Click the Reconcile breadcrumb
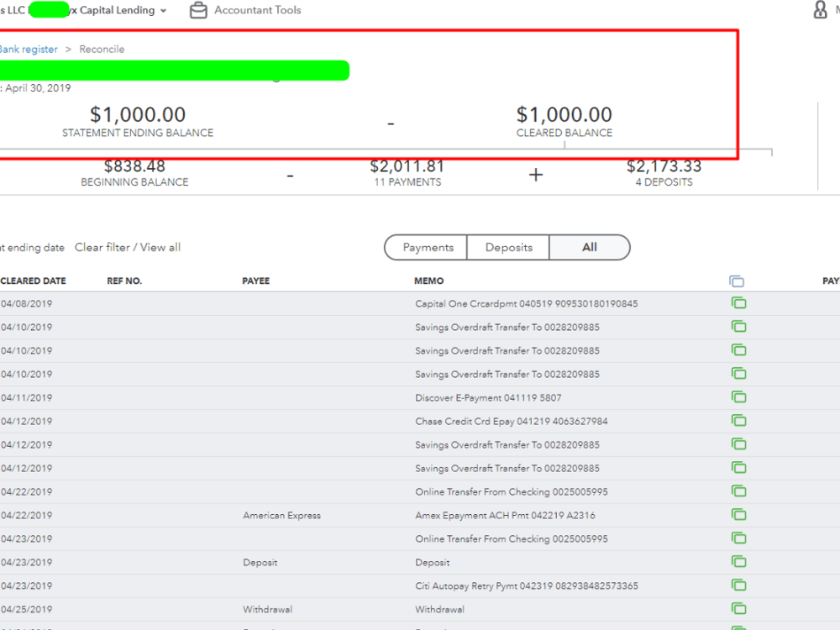 102,50
